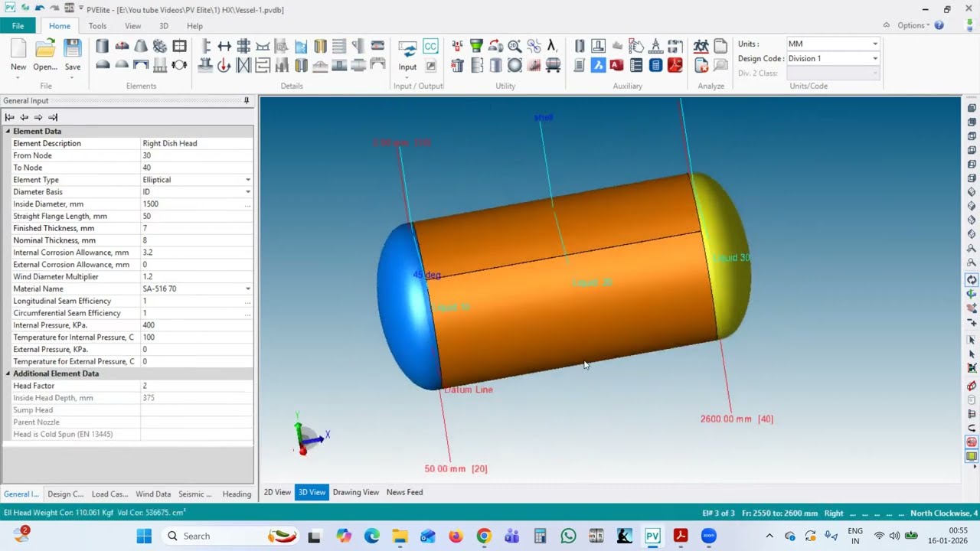Pin the General Input panel
This screenshot has width=980, height=551.
(247, 100)
